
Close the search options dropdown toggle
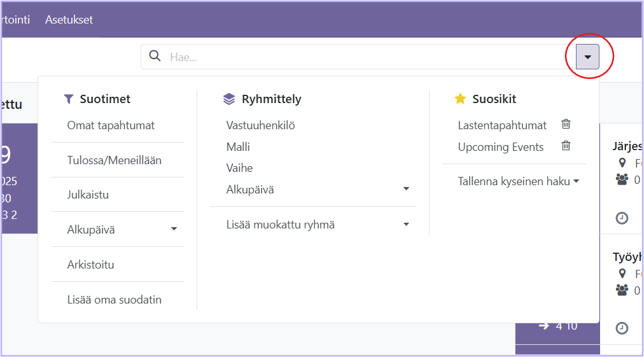point(587,57)
